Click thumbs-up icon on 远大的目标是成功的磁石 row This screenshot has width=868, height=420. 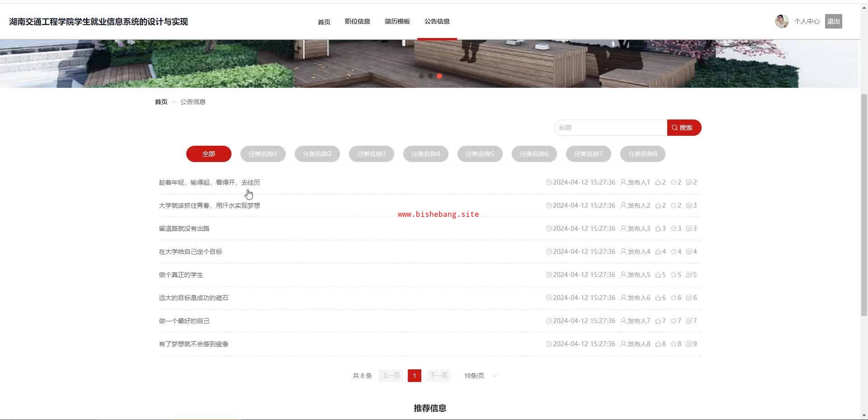click(x=658, y=298)
